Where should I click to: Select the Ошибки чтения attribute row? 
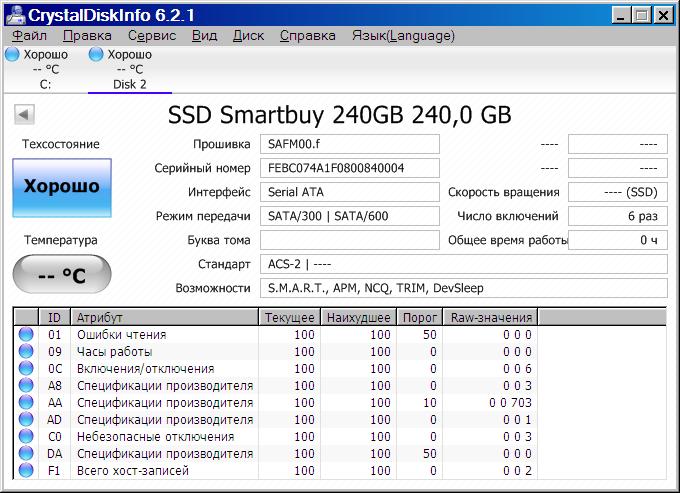point(276,334)
